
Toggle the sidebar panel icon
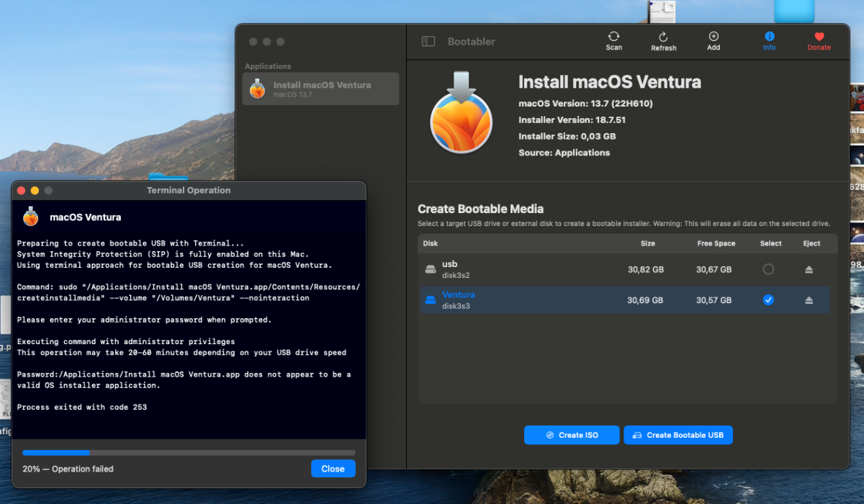coord(428,42)
